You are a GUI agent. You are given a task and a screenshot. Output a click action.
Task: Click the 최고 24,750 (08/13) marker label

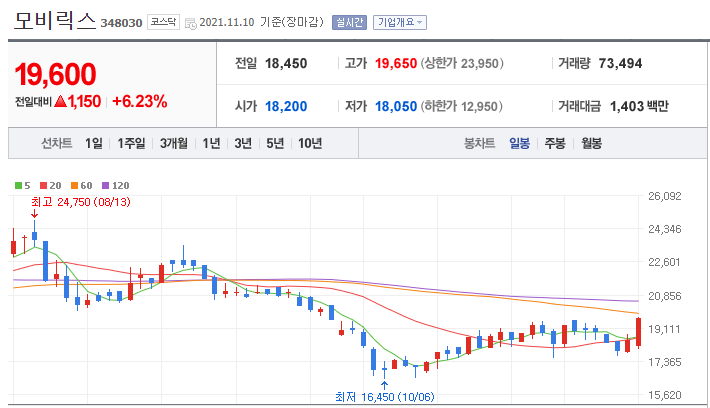tap(81, 202)
